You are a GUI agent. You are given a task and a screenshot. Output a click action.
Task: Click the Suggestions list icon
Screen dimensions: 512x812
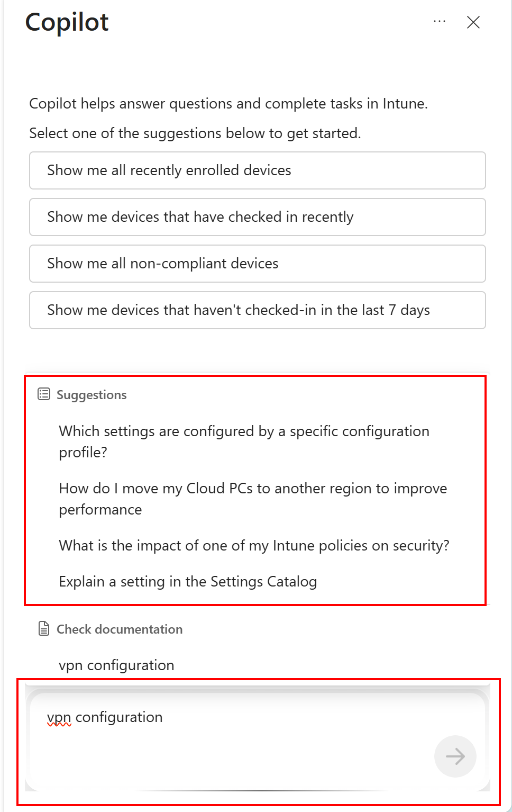44,394
